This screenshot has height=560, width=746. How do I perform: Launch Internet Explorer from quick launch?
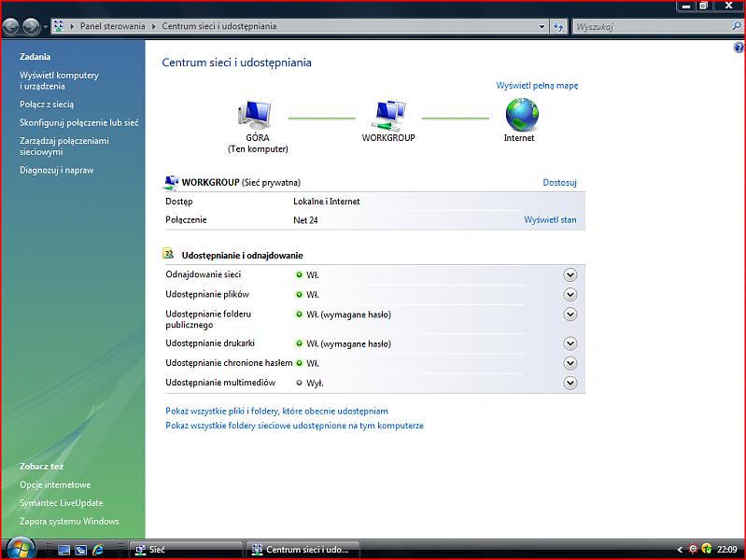[x=98, y=550]
